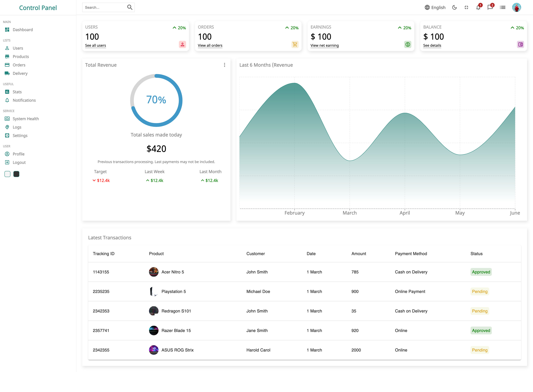Open the Delivery section
The width and height of the screenshot is (533, 392).
[20, 73]
